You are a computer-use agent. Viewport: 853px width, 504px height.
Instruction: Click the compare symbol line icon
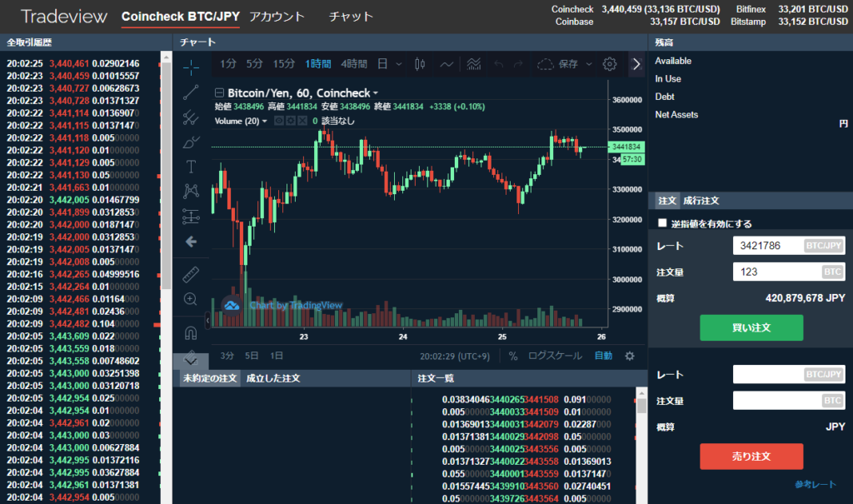446,64
